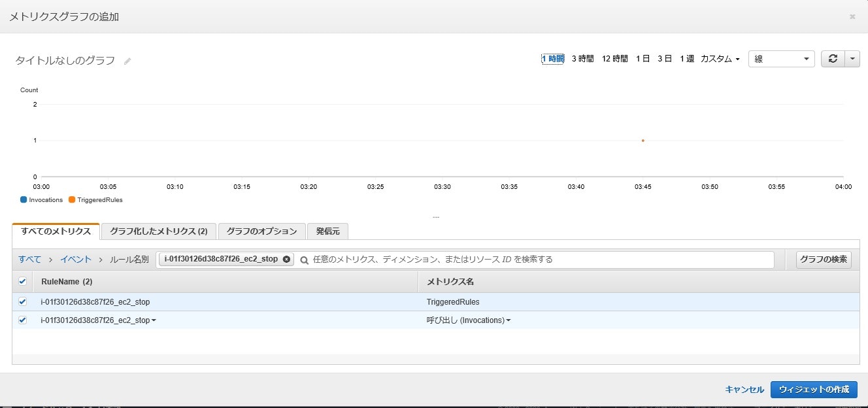Select the 1 日 time range
Screen dimensions: 868x408
click(643, 59)
